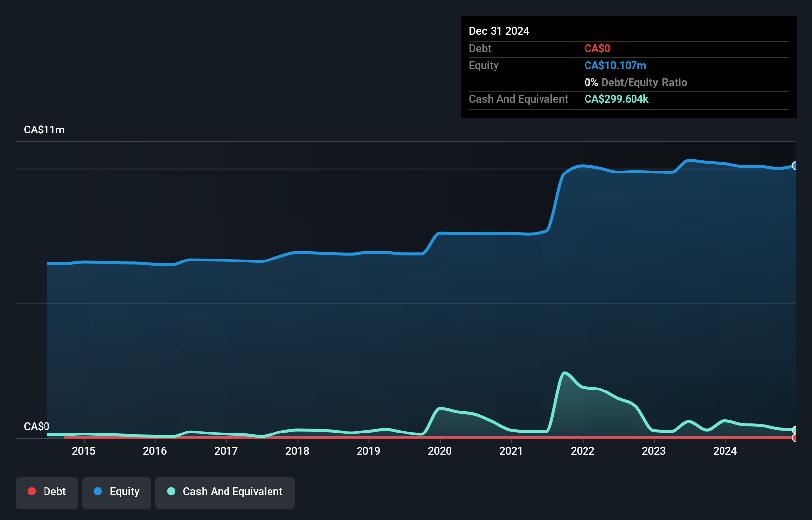Screen dimensions: 812x520
Task: Click the CA$10.107m equity value in tooltip
Action: click(x=615, y=66)
